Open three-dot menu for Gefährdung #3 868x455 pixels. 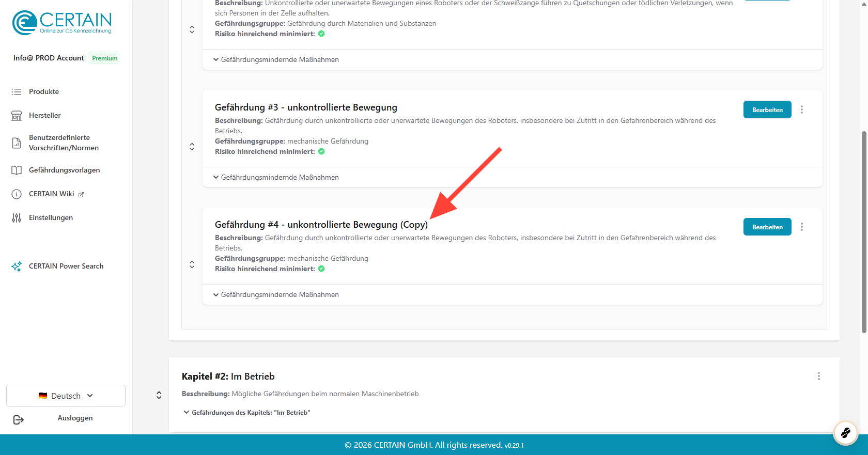click(x=801, y=109)
